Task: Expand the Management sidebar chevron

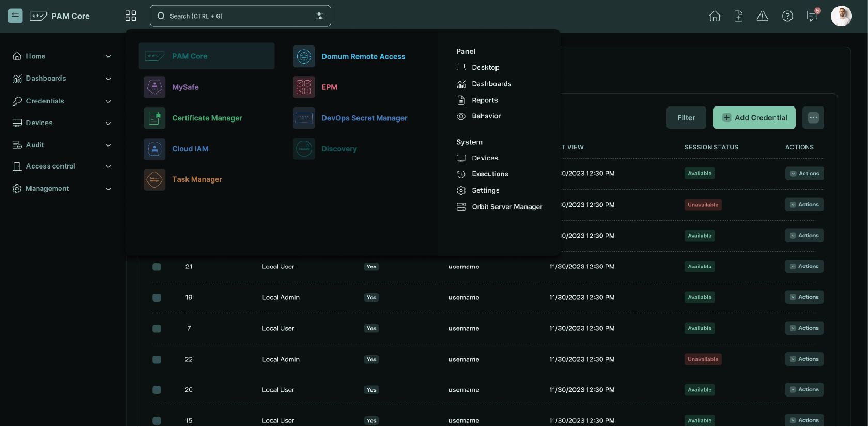Action: pyautogui.click(x=109, y=189)
